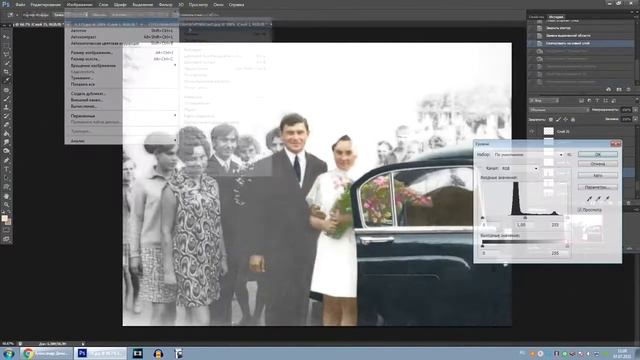This screenshot has height=360, width=640.
Task: Open the blending mode dropdown in Layers
Action: [559, 110]
